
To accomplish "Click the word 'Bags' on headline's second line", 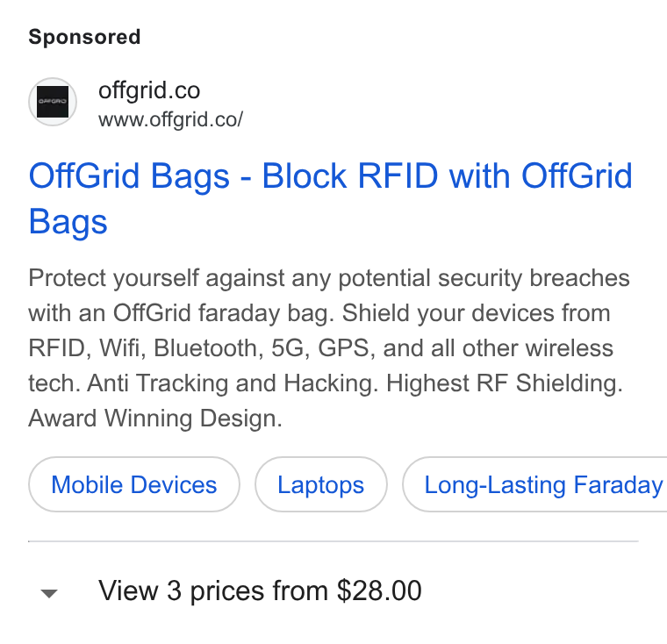I will click(68, 222).
